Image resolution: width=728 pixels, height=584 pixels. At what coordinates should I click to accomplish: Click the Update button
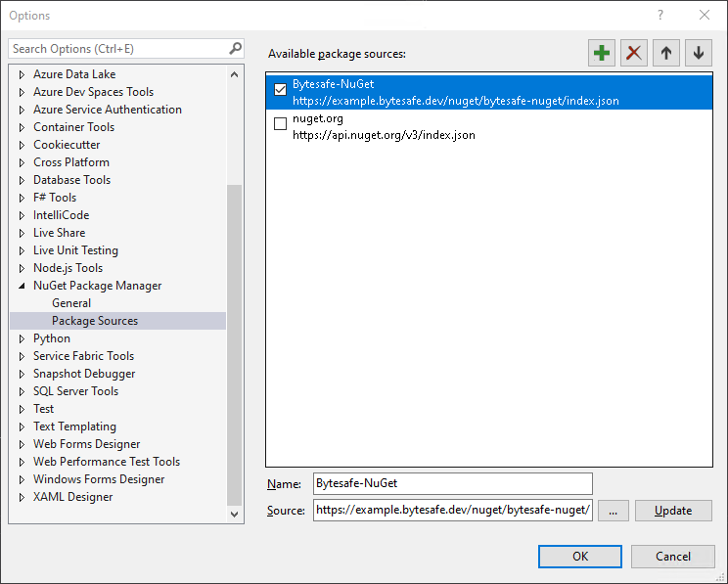pyautogui.click(x=673, y=511)
